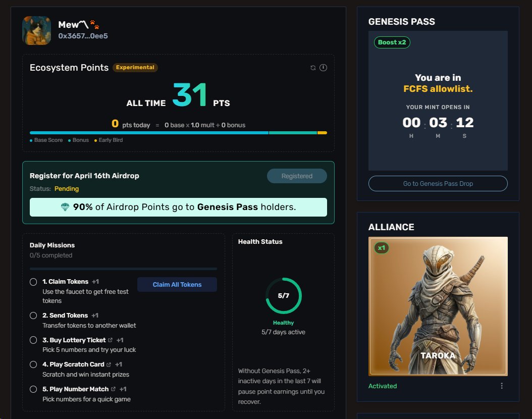Select the Experimental badge label
The image size is (532, 419).
coord(135,67)
